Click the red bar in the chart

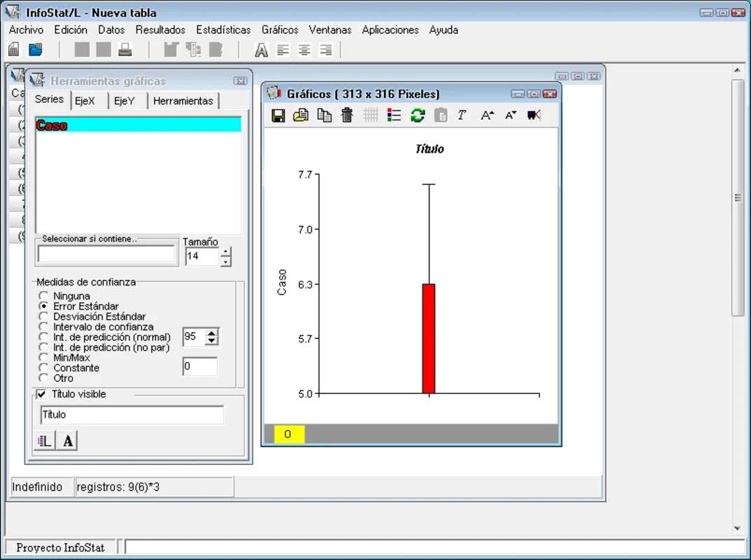pos(428,338)
